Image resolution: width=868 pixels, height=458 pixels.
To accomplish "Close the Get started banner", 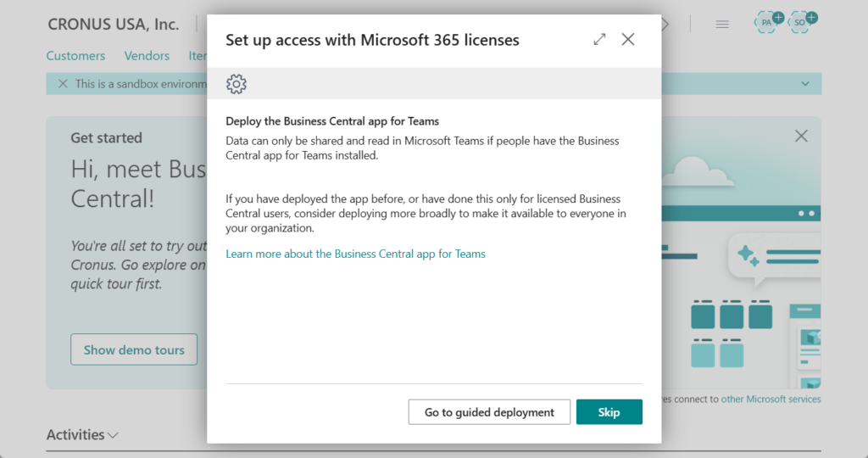I will pyautogui.click(x=801, y=137).
